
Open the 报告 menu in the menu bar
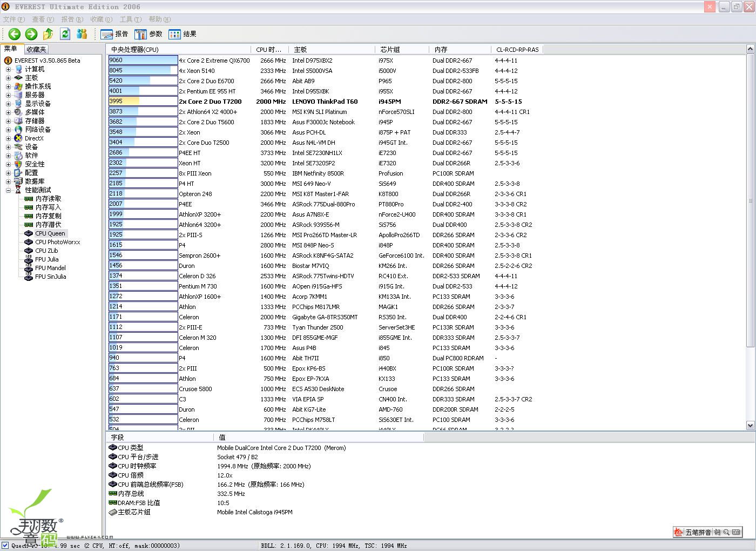72,19
